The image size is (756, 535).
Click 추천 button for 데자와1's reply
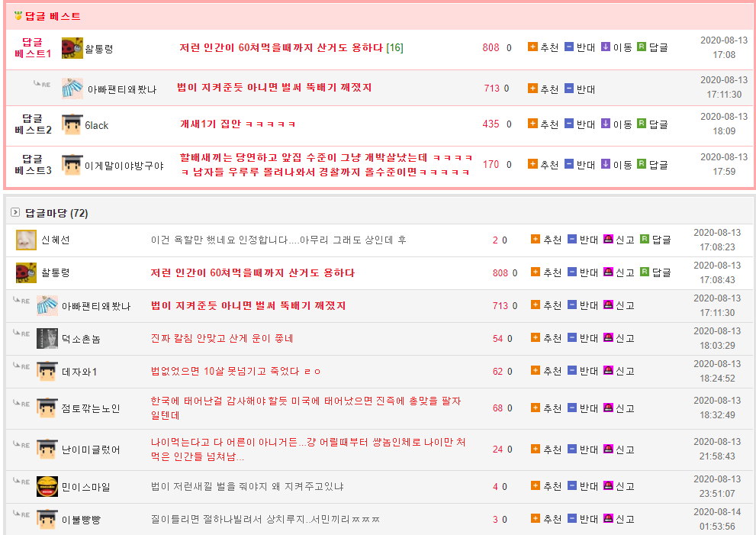546,371
